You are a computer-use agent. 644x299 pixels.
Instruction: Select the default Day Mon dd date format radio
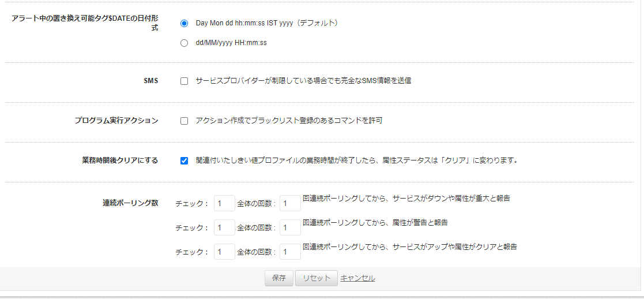[184, 24]
